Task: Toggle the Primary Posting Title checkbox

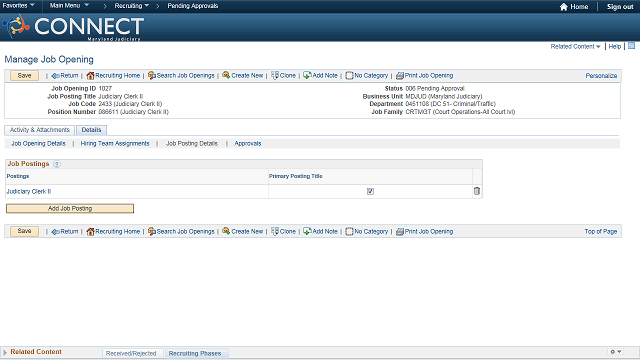Action: (x=370, y=191)
